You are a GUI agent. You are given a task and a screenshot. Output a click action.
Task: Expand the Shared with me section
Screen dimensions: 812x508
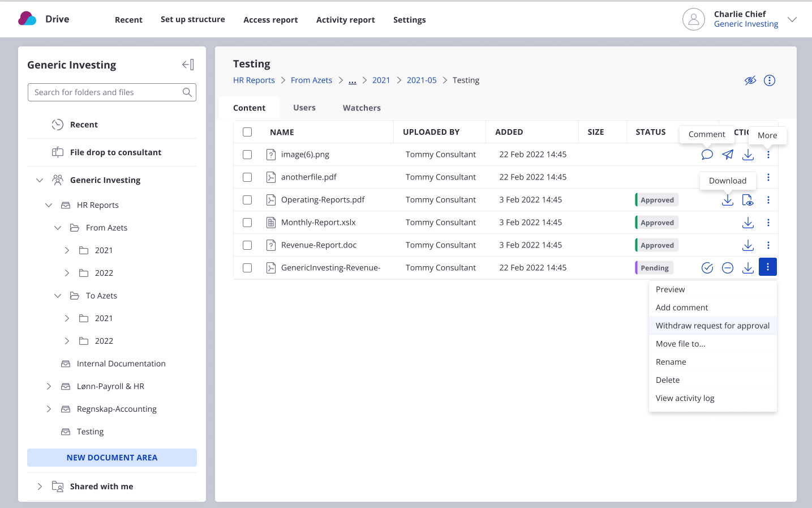40,486
